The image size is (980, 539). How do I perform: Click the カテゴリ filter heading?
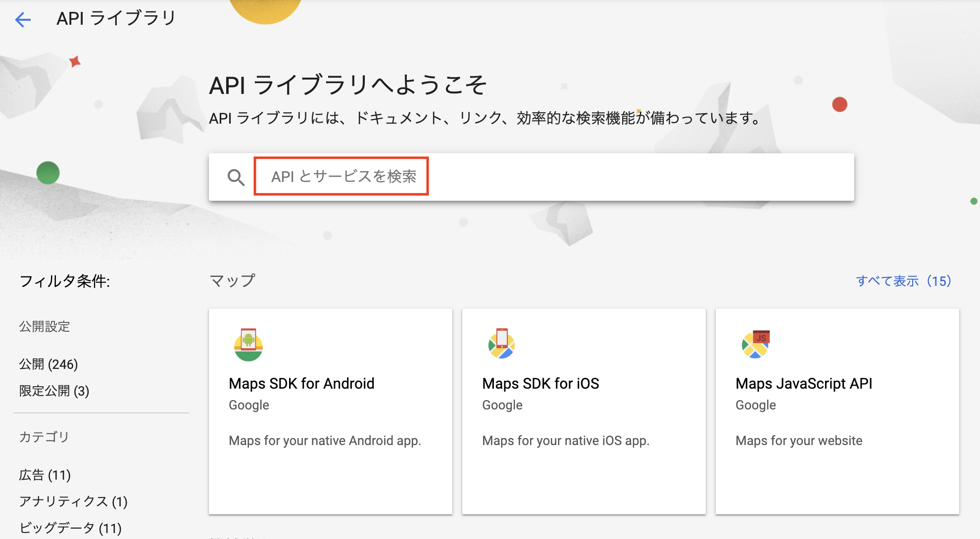[x=44, y=437]
